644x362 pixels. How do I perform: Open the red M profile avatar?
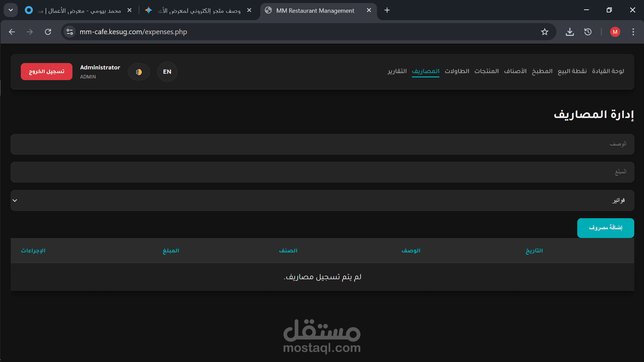615,32
